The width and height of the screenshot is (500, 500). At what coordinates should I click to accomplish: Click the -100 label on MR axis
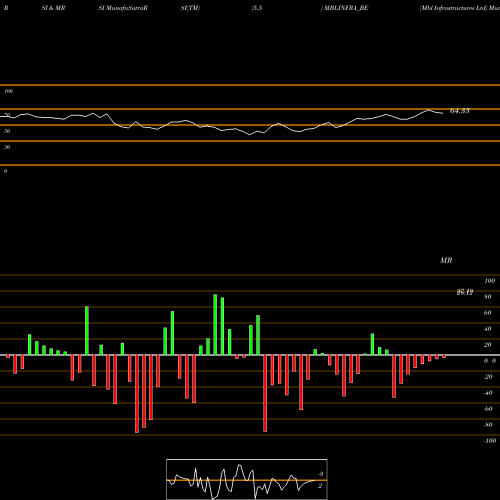pyautogui.click(x=490, y=441)
